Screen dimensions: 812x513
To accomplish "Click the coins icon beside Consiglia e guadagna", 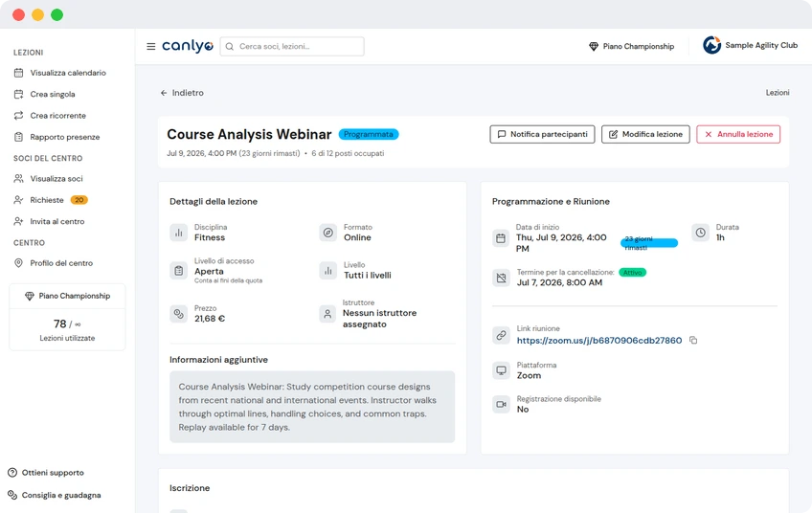I will pos(12,496).
